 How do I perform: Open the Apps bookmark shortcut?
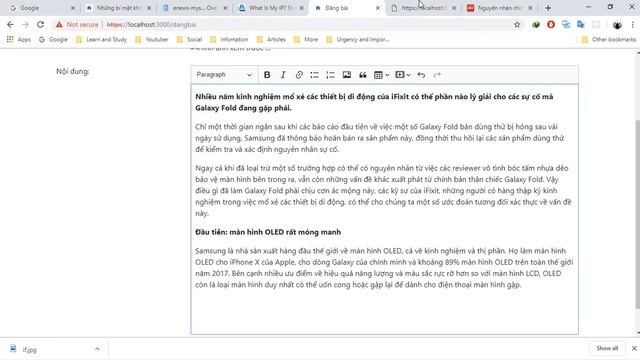(19, 40)
